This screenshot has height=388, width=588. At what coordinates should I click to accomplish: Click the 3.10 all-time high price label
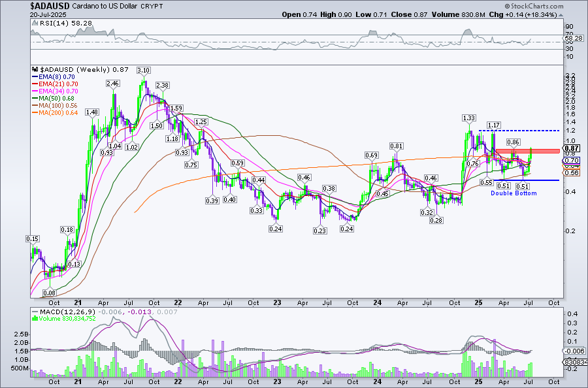pyautogui.click(x=143, y=71)
